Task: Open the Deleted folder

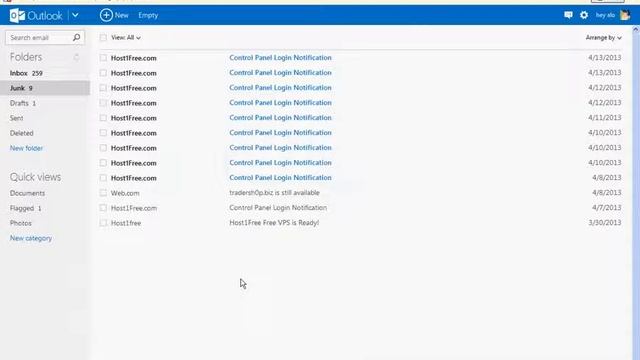Action: tap(22, 133)
